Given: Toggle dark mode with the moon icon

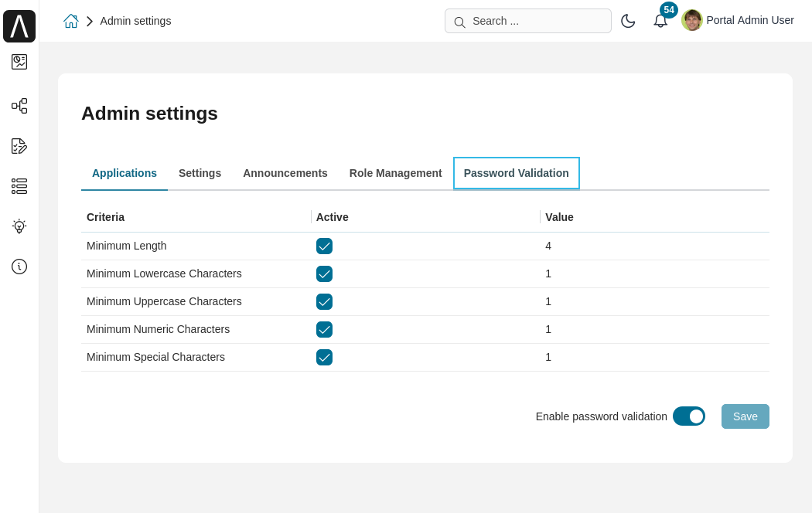Looking at the screenshot, I should (x=629, y=21).
